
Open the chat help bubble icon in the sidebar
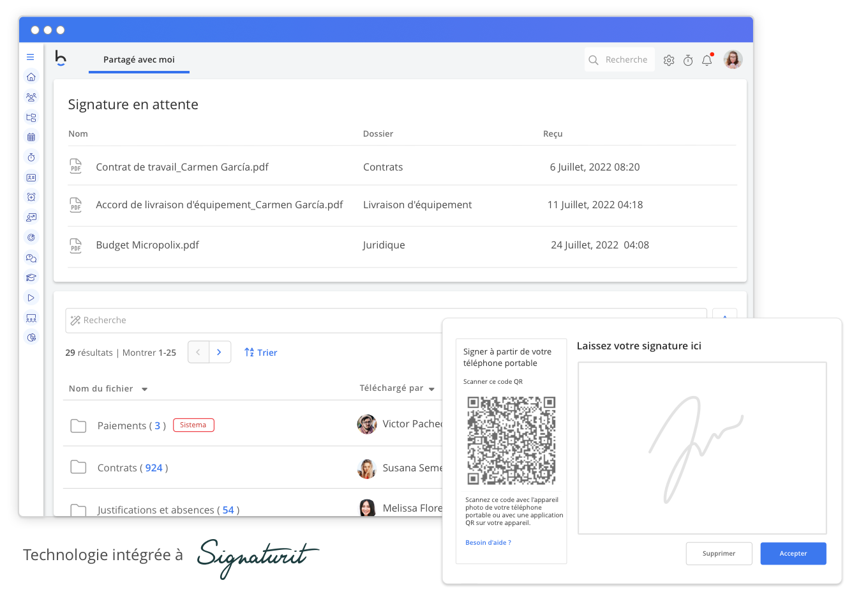click(31, 258)
